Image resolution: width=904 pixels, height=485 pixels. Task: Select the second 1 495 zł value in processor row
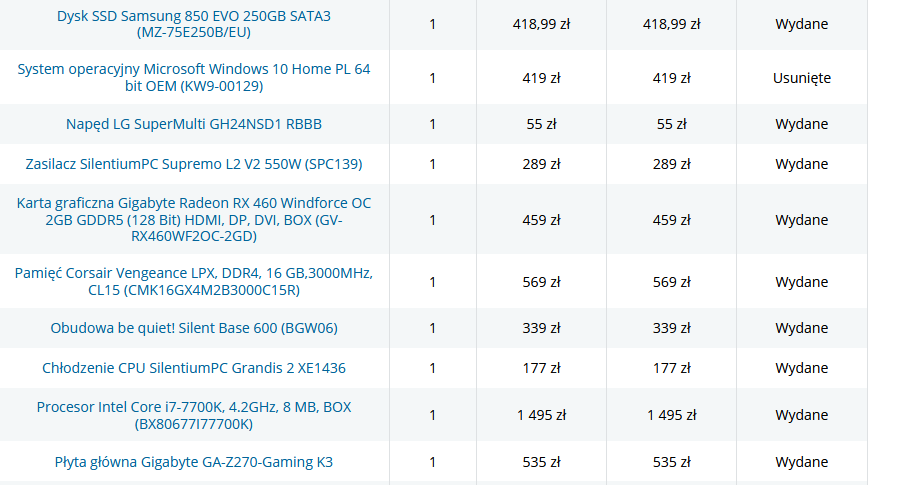(x=672, y=415)
